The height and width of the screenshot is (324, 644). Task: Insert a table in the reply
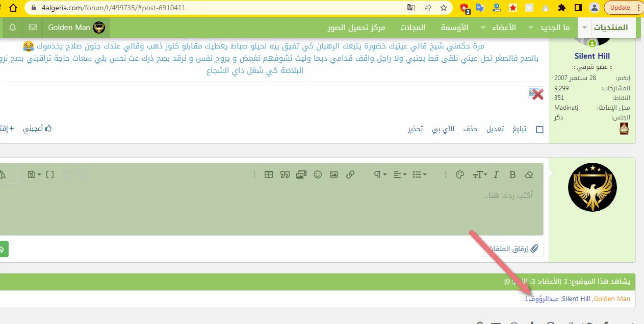point(269,175)
